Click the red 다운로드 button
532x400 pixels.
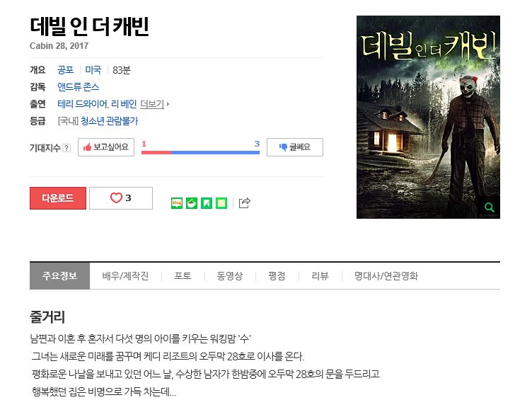point(58,198)
